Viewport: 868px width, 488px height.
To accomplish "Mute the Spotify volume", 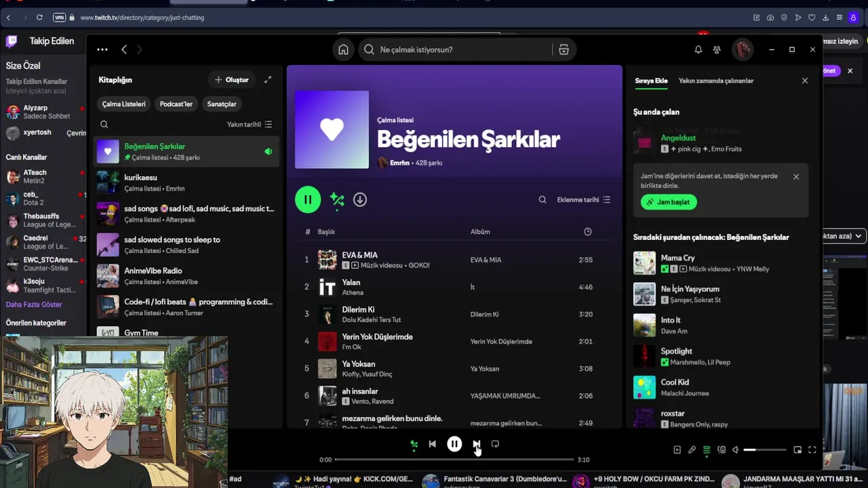I will [736, 450].
